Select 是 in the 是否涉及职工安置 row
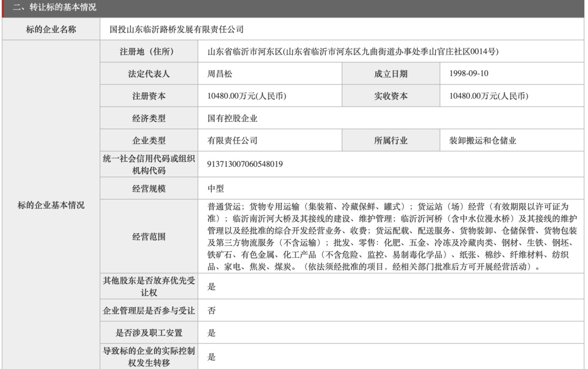Screen dimensions: 588x369 pyautogui.click(x=211, y=332)
